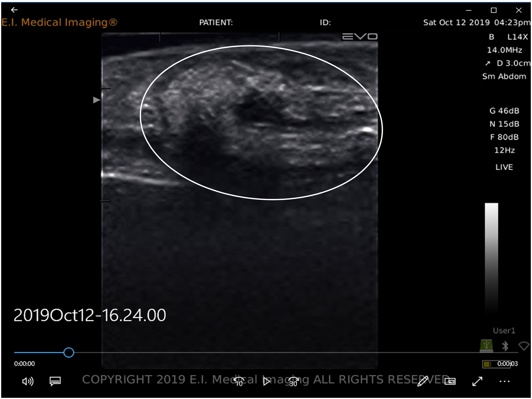Click the date and time display
532x399 pixels.
[477, 22]
